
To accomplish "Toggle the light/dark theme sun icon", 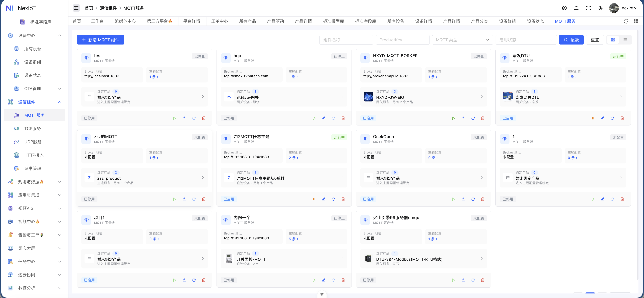I will click(x=600, y=8).
